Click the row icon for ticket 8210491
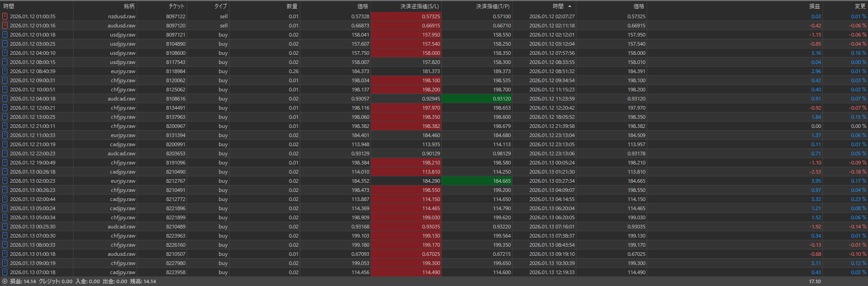The height and width of the screenshot is (286, 868). pos(5,190)
